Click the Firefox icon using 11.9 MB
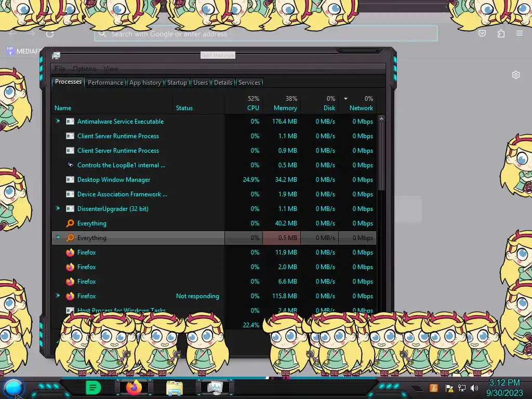 pyautogui.click(x=70, y=252)
